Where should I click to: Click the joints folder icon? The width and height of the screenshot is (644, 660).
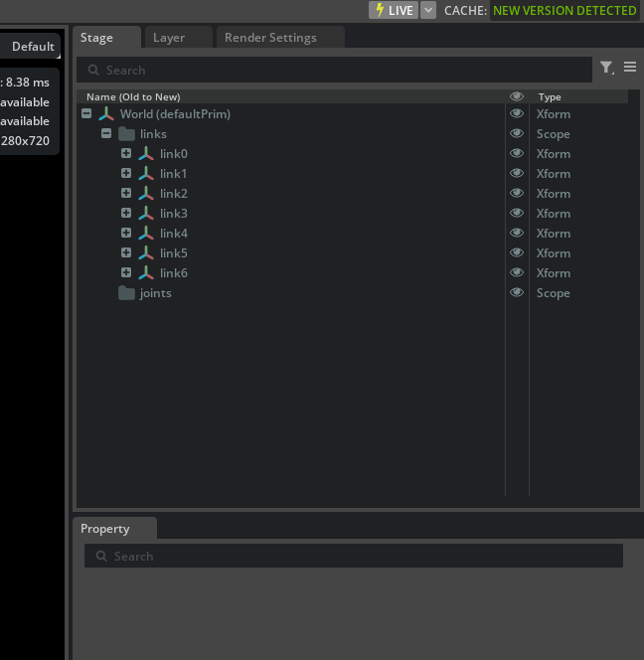(126, 293)
